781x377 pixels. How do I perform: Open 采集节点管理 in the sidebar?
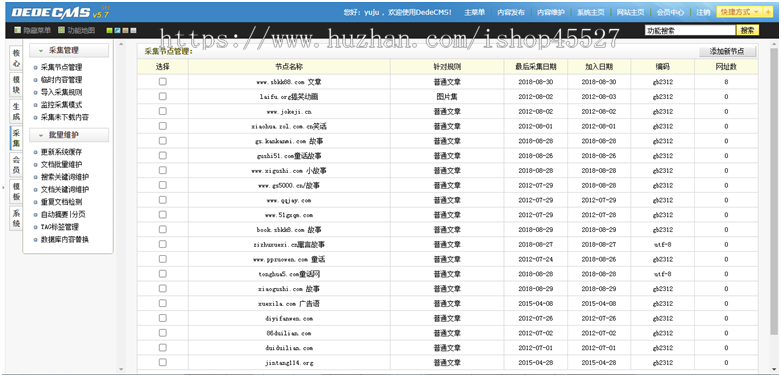61,67
